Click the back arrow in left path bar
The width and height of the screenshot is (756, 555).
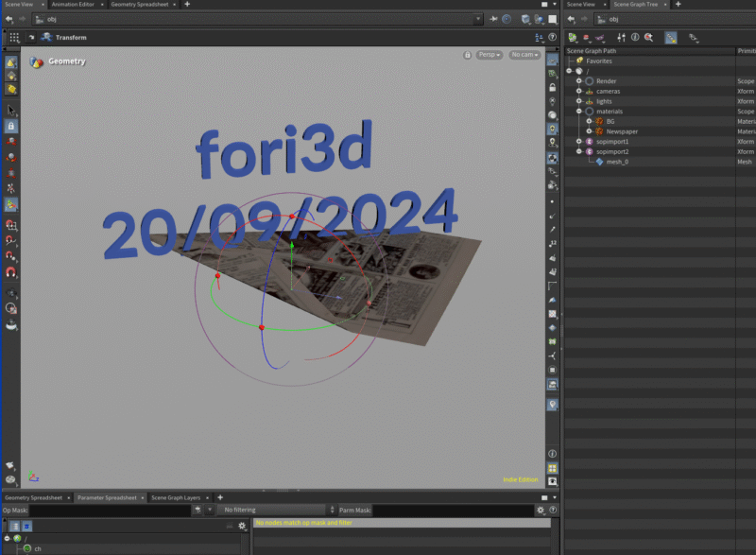pyautogui.click(x=9, y=19)
